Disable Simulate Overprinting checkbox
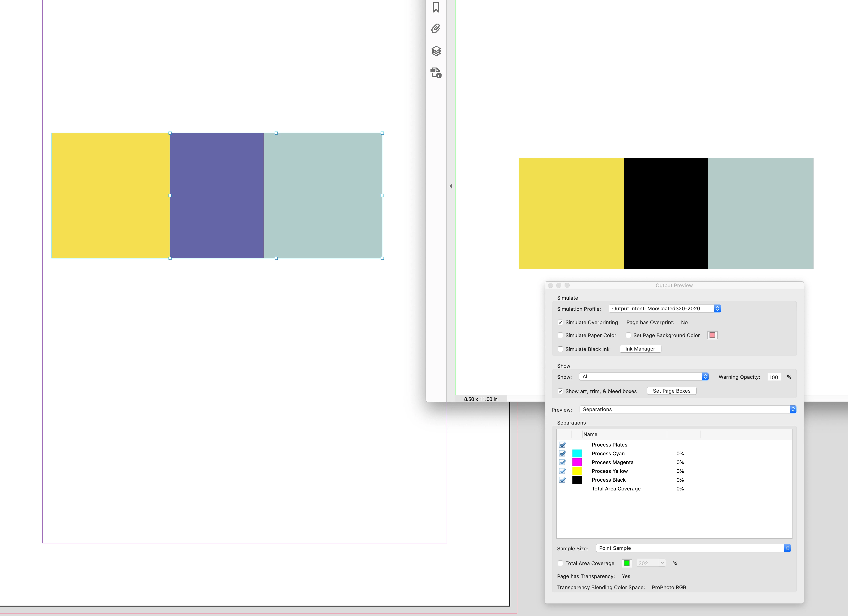The width and height of the screenshot is (848, 616). [560, 322]
